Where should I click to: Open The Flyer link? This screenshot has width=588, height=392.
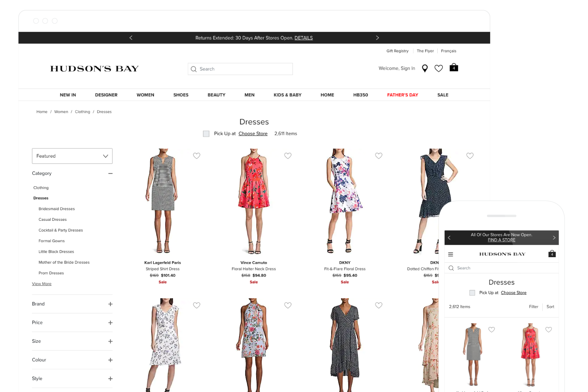pos(425,51)
